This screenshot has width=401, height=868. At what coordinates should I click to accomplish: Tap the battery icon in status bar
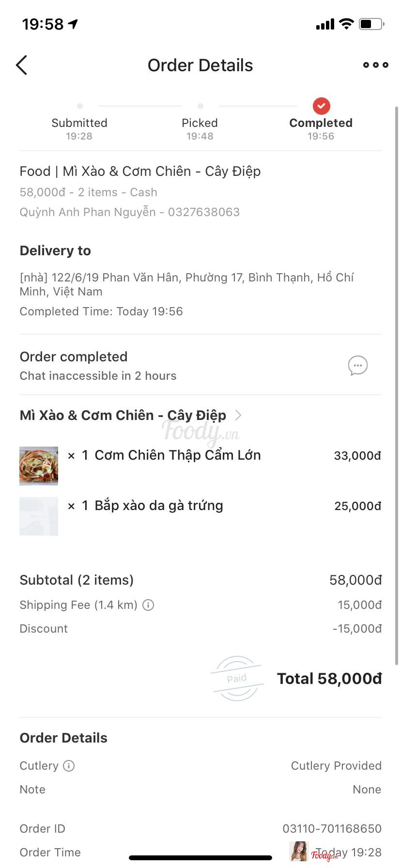(371, 24)
